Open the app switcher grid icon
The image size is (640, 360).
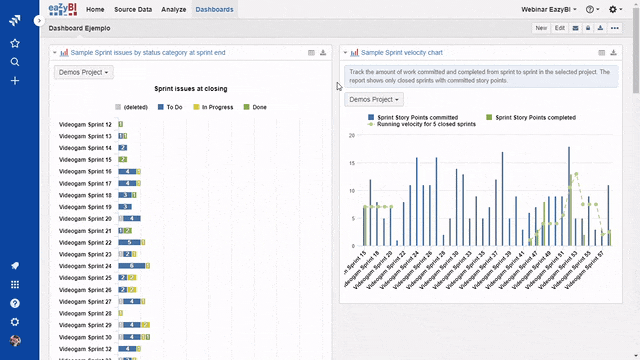pyautogui.click(x=15, y=284)
